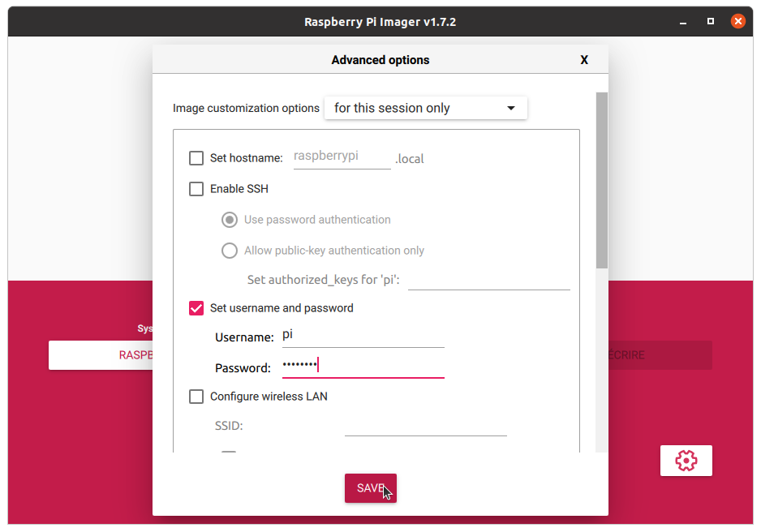761x532 pixels.
Task: Click the SAVE button
Action: coord(371,488)
